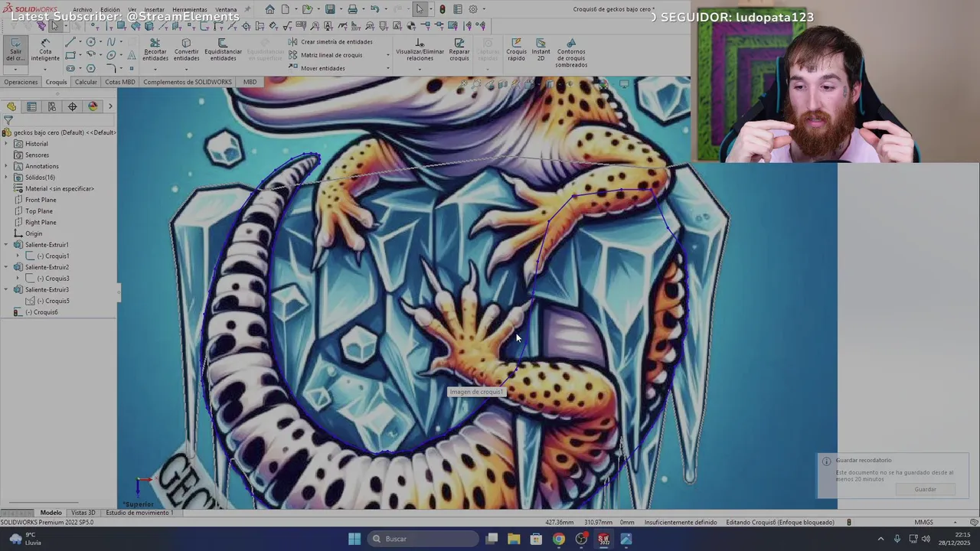This screenshot has height=551, width=980.
Task: Select Material <sin especificar> item
Action: (x=54, y=188)
